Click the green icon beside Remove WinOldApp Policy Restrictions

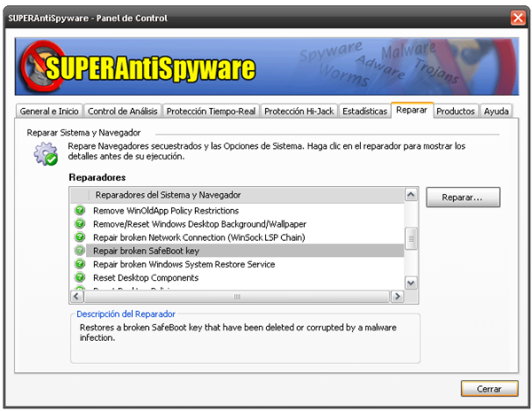tap(80, 211)
